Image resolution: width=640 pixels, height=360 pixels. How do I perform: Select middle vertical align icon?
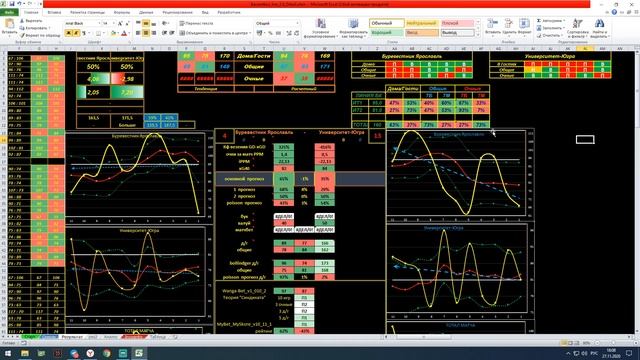click(x=146, y=24)
